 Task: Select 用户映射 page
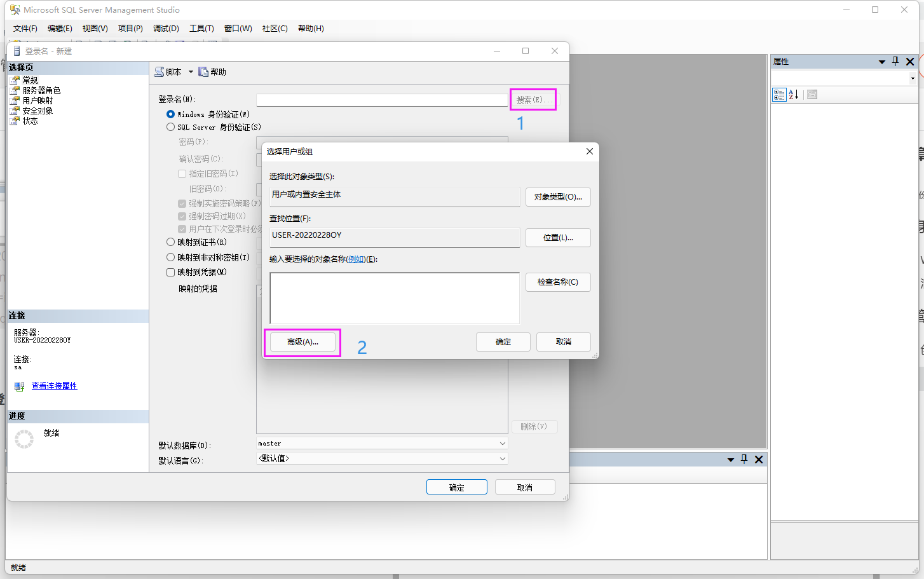click(37, 100)
